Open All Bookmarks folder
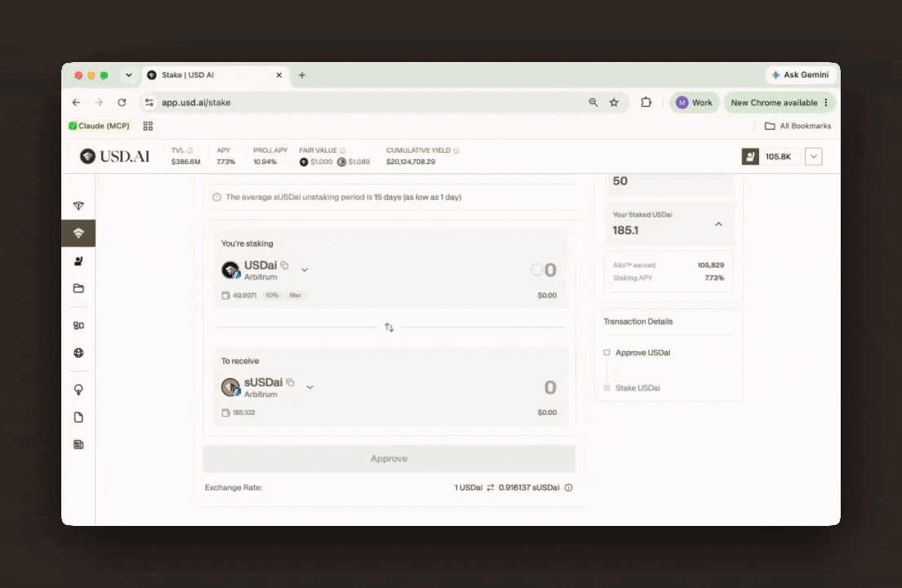This screenshot has height=588, width=902. click(798, 126)
